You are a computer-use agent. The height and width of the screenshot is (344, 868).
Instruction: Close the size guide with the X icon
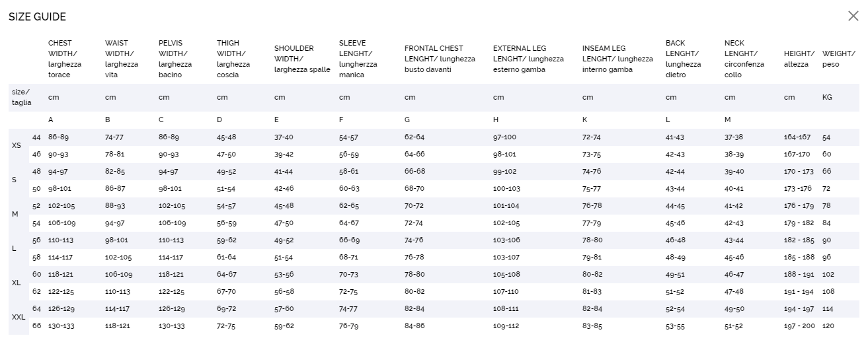853,17
